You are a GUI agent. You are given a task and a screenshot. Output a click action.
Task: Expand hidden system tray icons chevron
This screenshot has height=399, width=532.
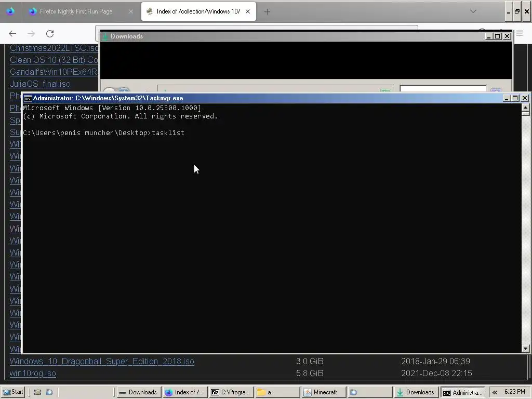(x=495, y=392)
